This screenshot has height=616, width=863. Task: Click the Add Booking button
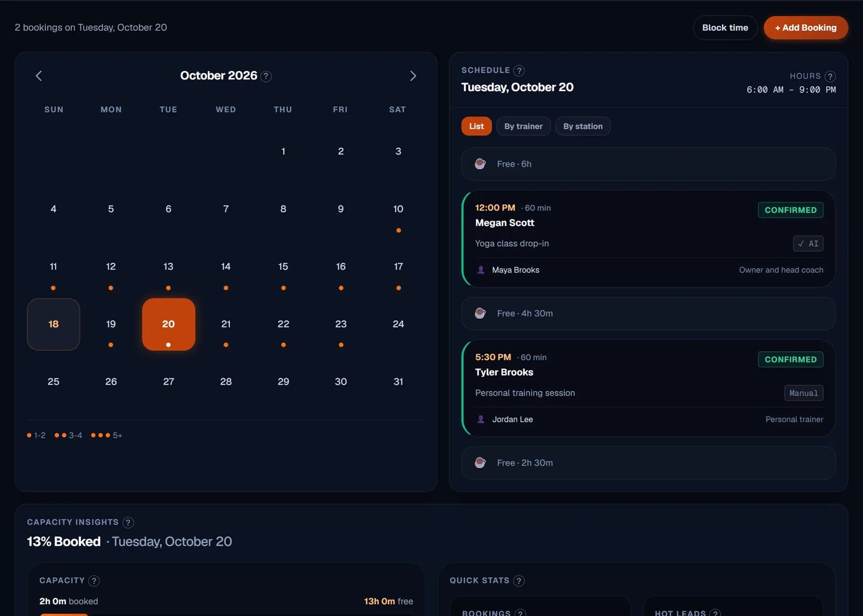click(806, 28)
